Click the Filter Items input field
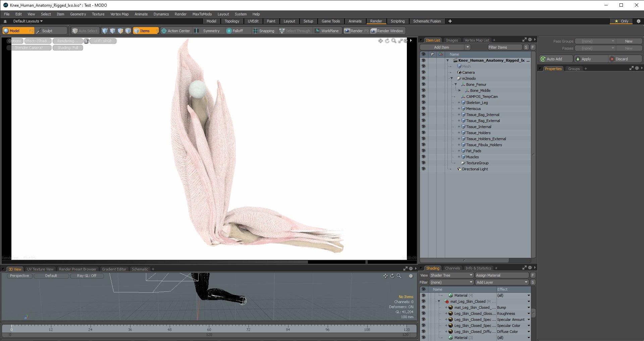The height and width of the screenshot is (341, 644). 505,47
